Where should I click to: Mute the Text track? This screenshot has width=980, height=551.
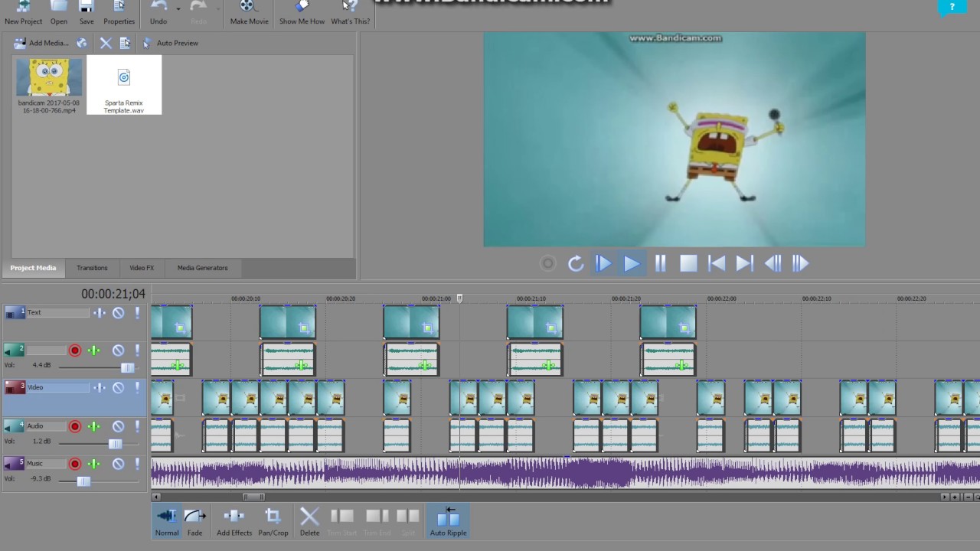(x=119, y=313)
